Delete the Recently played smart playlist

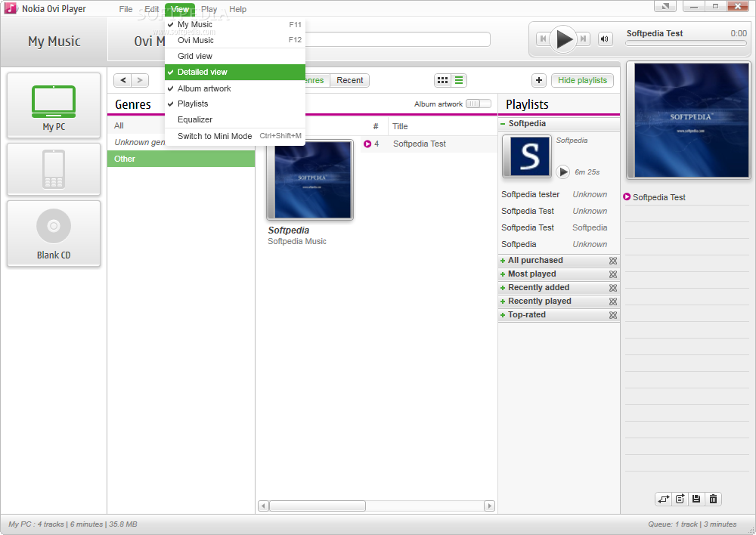pos(613,302)
